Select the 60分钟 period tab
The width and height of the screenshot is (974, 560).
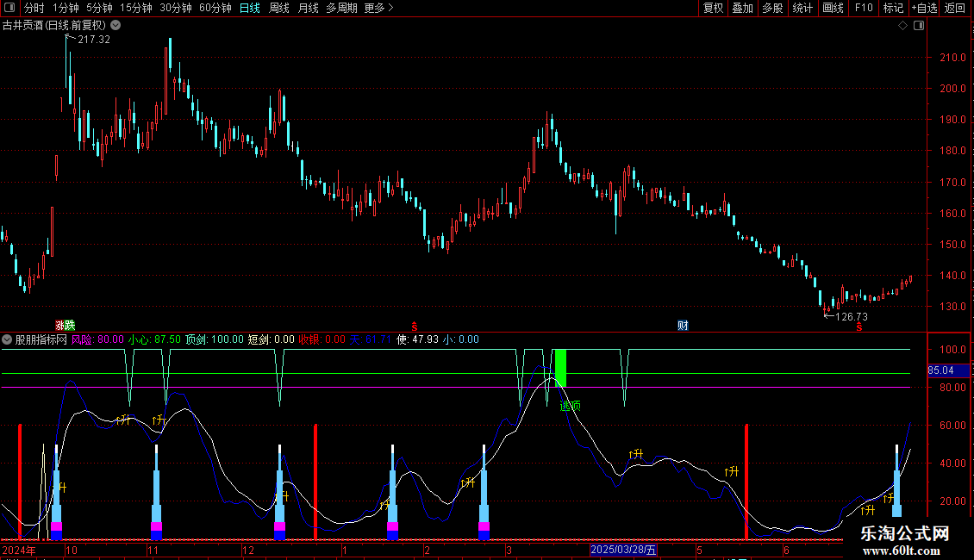(x=215, y=8)
